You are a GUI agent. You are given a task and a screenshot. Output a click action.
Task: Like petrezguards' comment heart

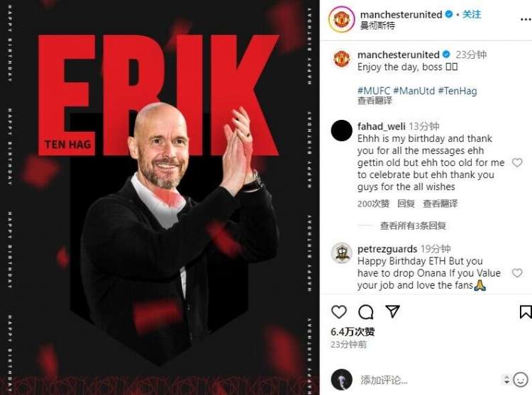(x=517, y=273)
